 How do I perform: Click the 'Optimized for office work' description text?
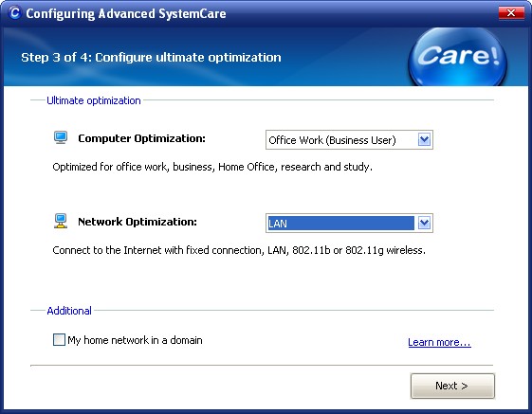point(212,167)
